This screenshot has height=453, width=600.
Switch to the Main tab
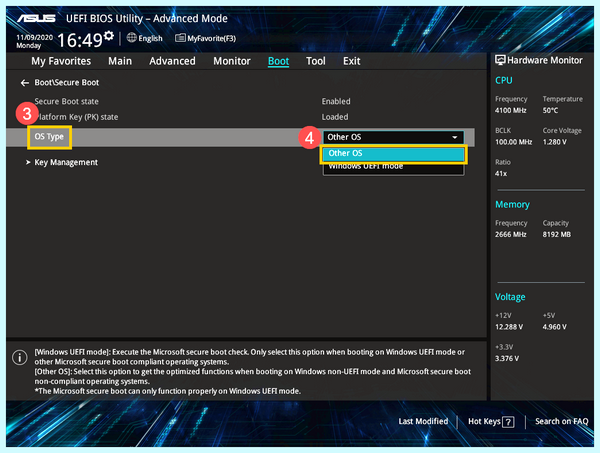coord(120,61)
